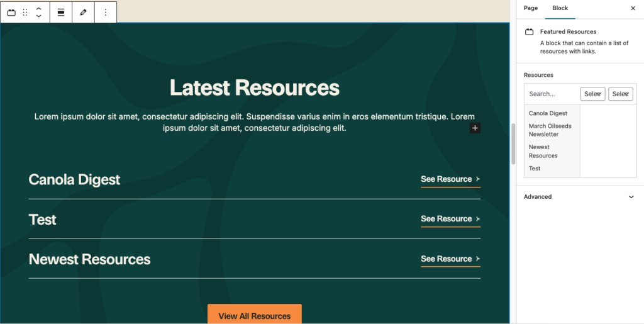Click the Featured Resources block type icon
The height and width of the screenshot is (324, 644).
click(x=11, y=13)
